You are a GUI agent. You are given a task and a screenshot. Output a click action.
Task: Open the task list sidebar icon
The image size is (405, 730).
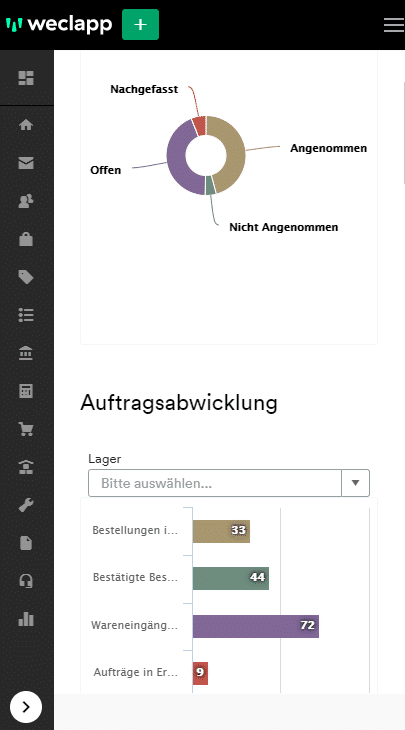pos(26,315)
